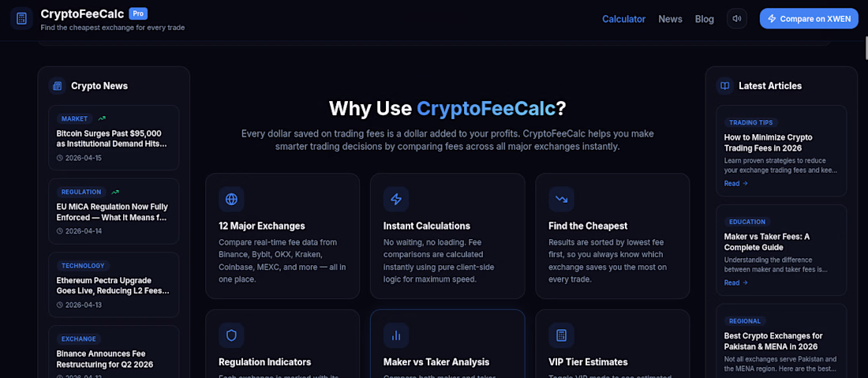The image size is (868, 378).
Task: Click the bar chart Maker vs Taker icon
Action: (x=396, y=335)
